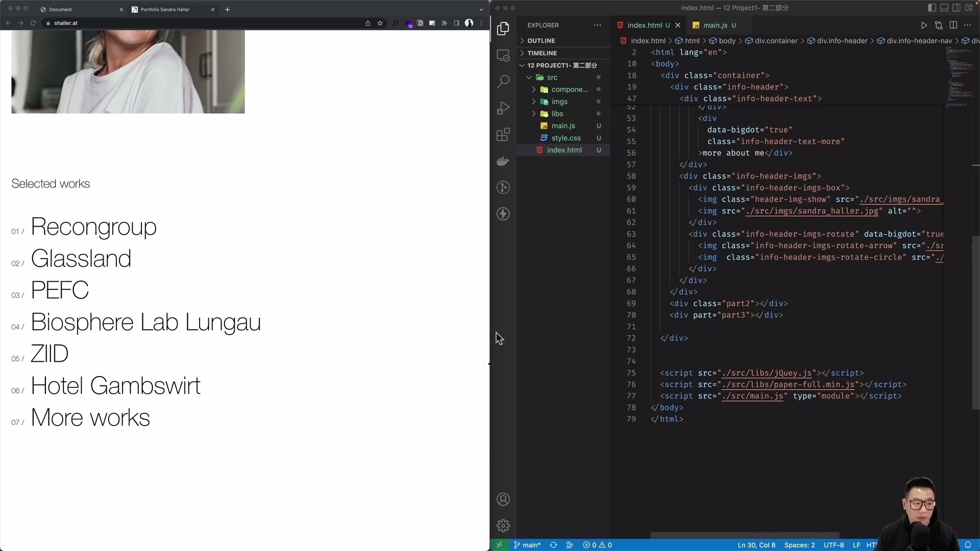Open split editor layout icon
Image resolution: width=980 pixels, height=551 pixels.
[953, 25]
